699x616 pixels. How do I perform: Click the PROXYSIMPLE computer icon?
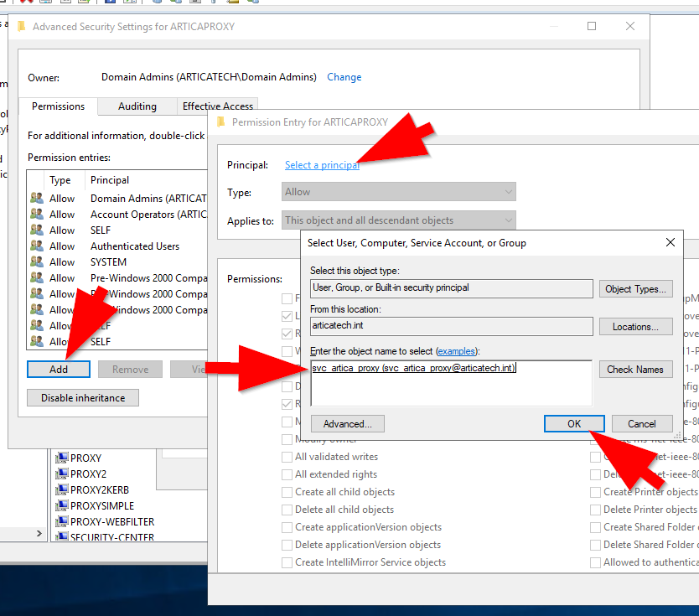(61, 506)
